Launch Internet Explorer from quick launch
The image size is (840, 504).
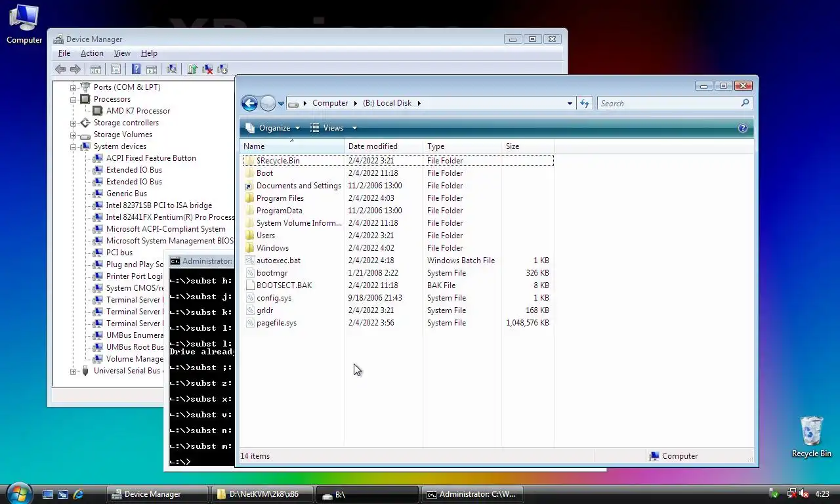(79, 494)
